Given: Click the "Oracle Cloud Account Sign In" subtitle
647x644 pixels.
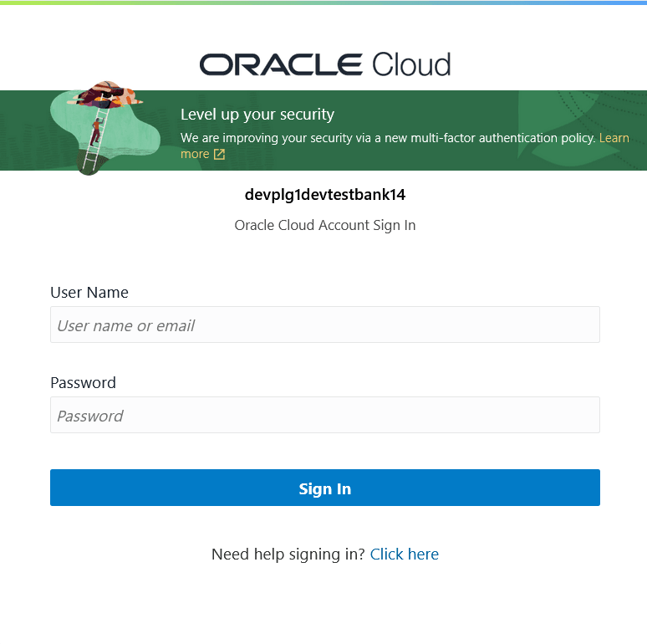Looking at the screenshot, I should (325, 226).
